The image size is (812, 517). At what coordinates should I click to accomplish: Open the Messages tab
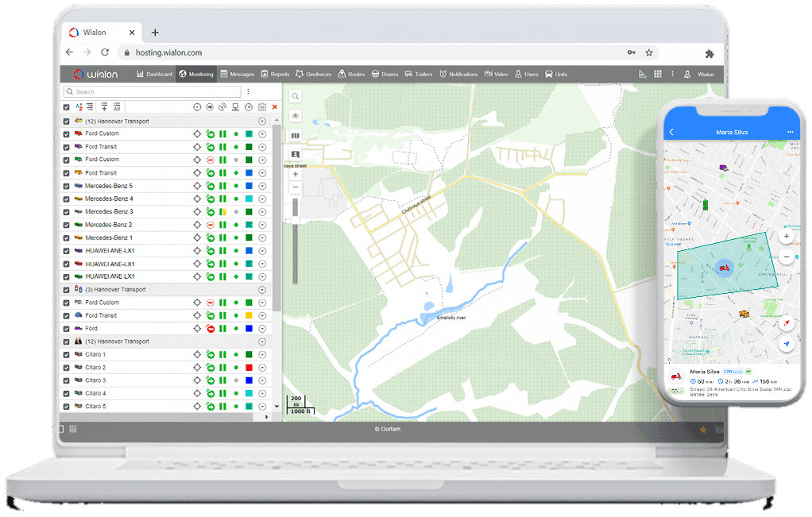pyautogui.click(x=238, y=74)
